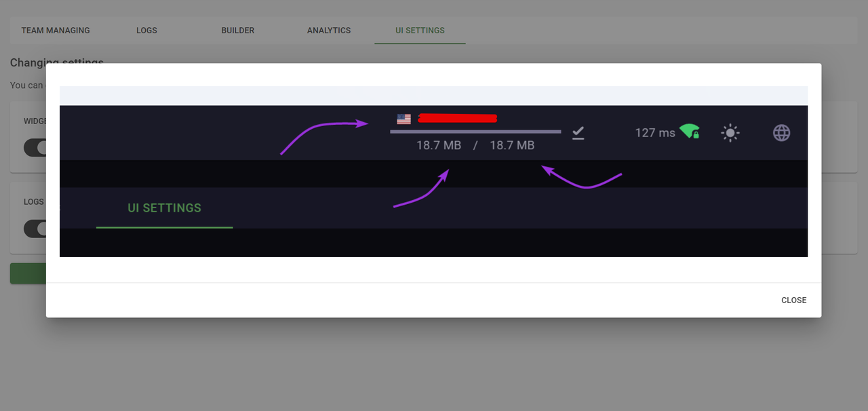The width and height of the screenshot is (868, 411).
Task: Select the Analytics tab
Action: [329, 31]
